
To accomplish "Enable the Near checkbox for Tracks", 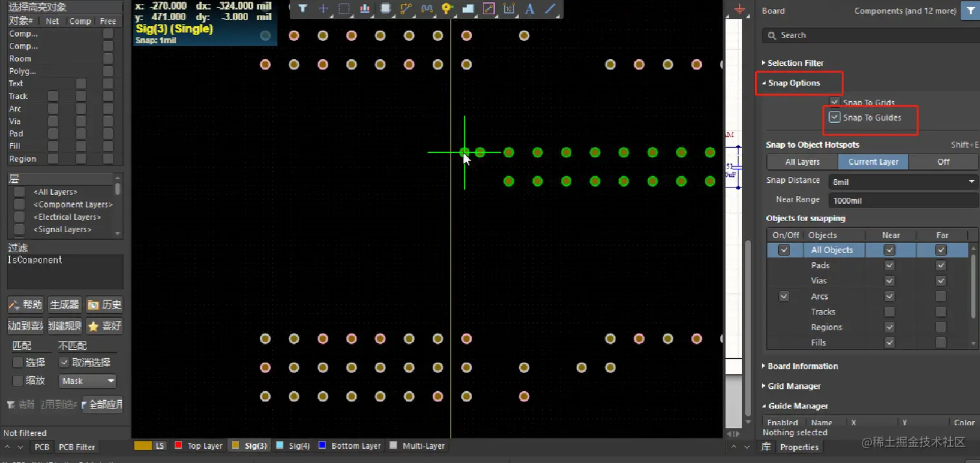I will tap(889, 311).
